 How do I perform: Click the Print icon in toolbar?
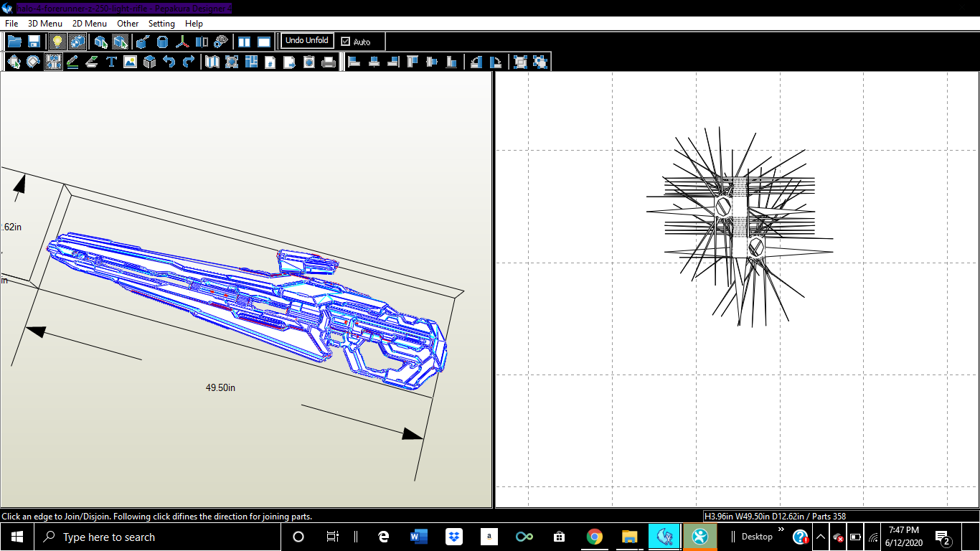click(329, 62)
